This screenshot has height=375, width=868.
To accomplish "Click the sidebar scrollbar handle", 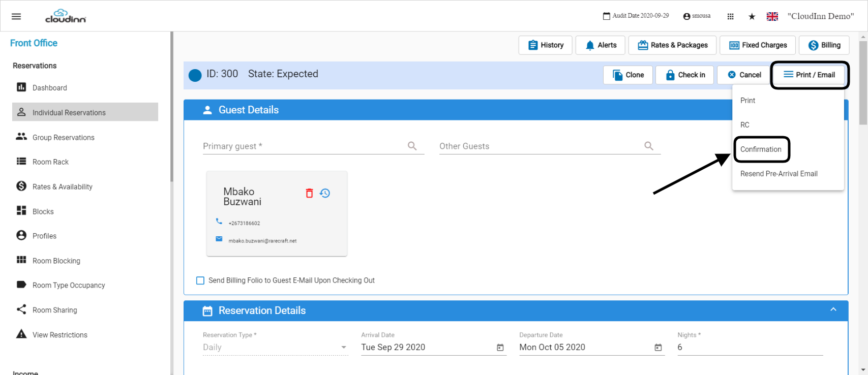I will (172, 107).
